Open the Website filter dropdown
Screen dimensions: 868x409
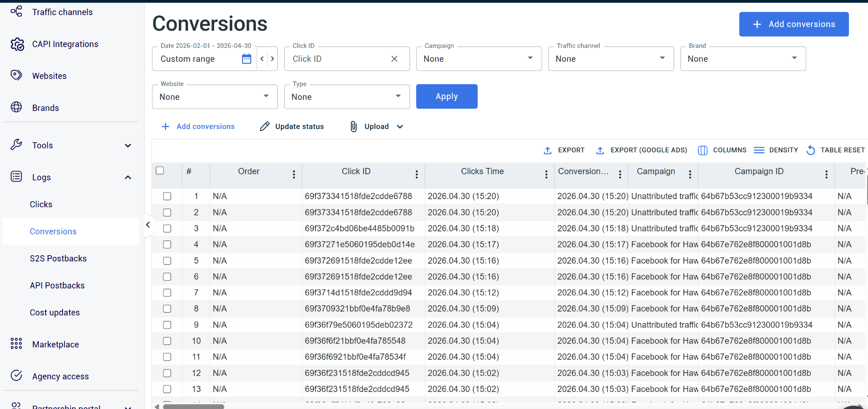click(215, 97)
